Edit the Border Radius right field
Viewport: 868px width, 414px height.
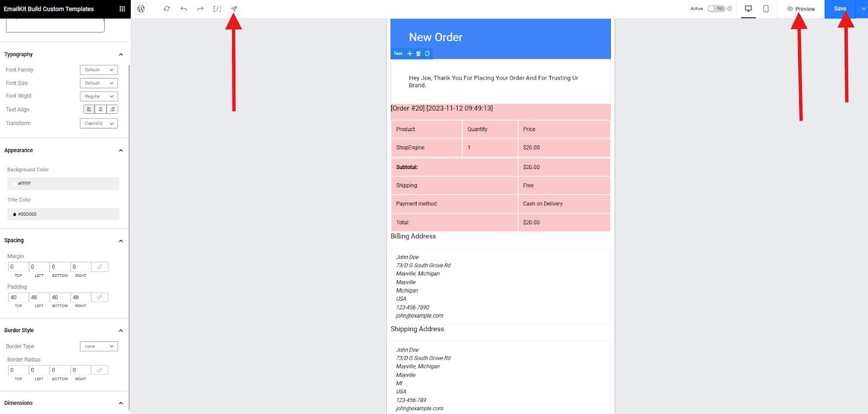[81, 370]
